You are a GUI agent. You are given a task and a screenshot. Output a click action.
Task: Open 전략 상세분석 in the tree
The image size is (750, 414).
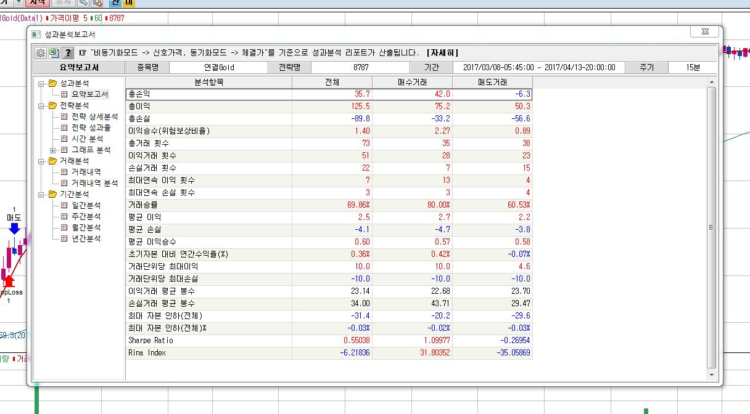point(94,117)
